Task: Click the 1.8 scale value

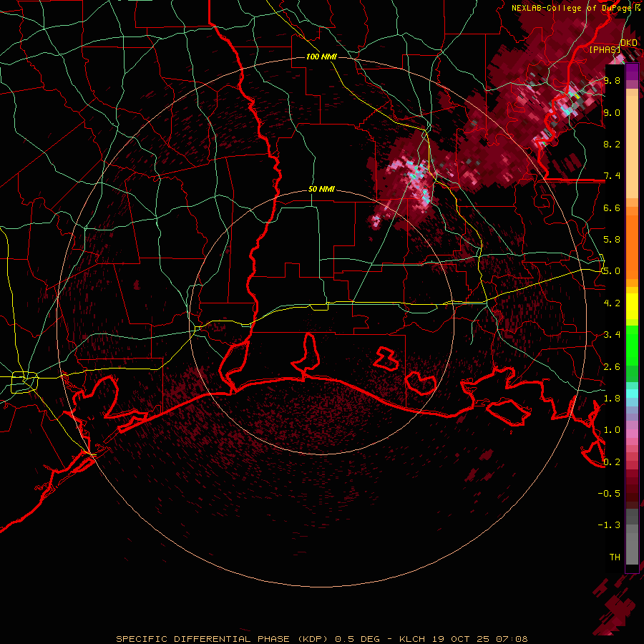Action: tap(612, 399)
